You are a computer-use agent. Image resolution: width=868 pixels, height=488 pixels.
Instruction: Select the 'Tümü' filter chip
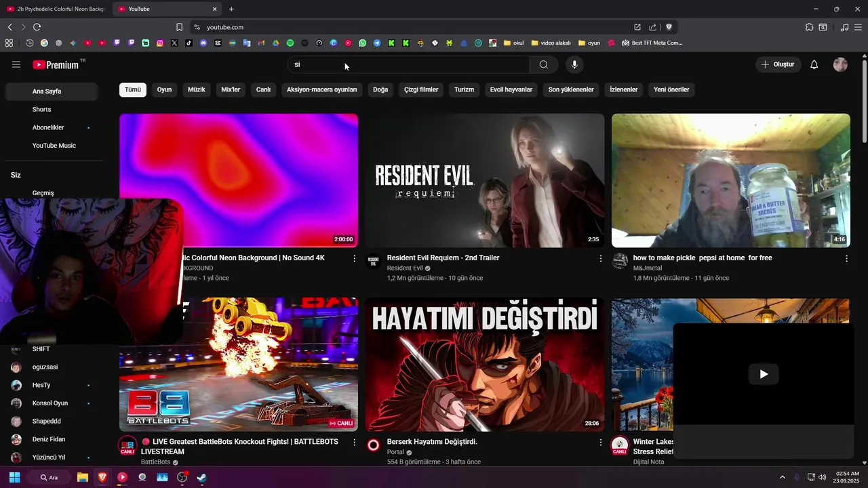point(133,89)
